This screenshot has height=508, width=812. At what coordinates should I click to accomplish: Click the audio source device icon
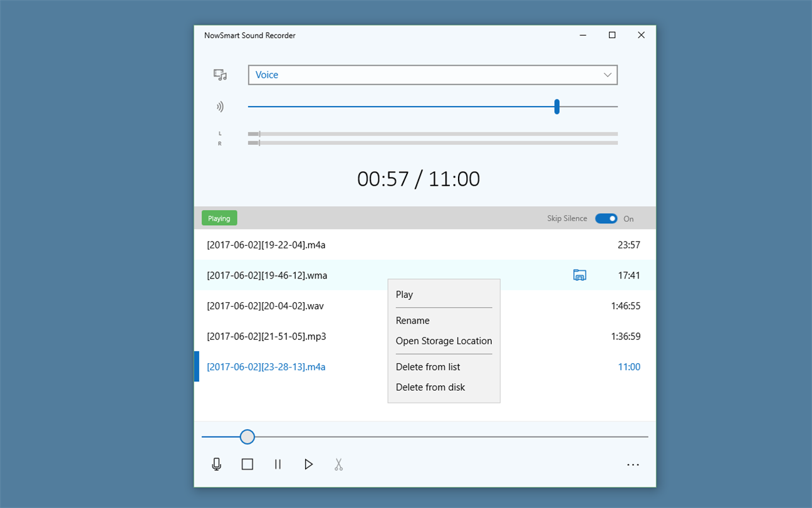pyautogui.click(x=220, y=75)
